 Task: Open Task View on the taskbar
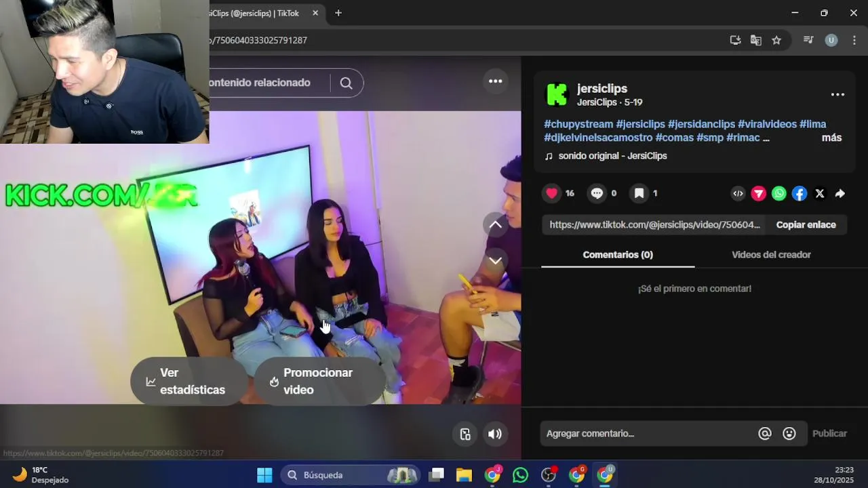437,475
